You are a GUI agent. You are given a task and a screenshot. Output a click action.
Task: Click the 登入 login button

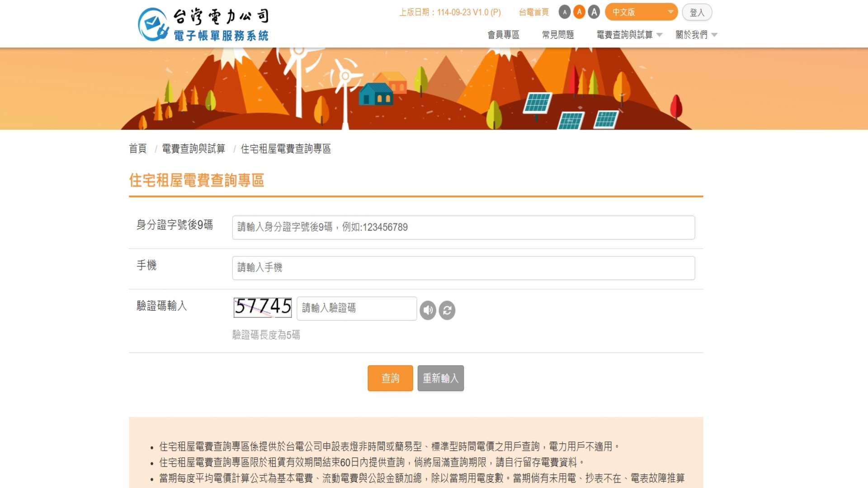(697, 13)
